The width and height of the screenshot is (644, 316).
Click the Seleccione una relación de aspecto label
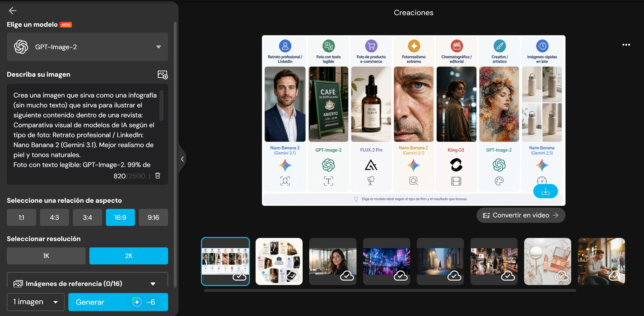click(64, 200)
